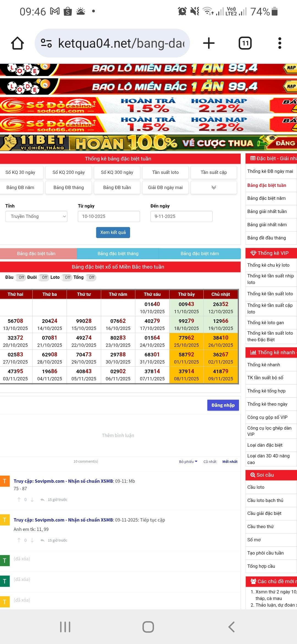Open the tab switcher showing 11 tabs
The height and width of the screenshot is (644, 297).
(245, 43)
